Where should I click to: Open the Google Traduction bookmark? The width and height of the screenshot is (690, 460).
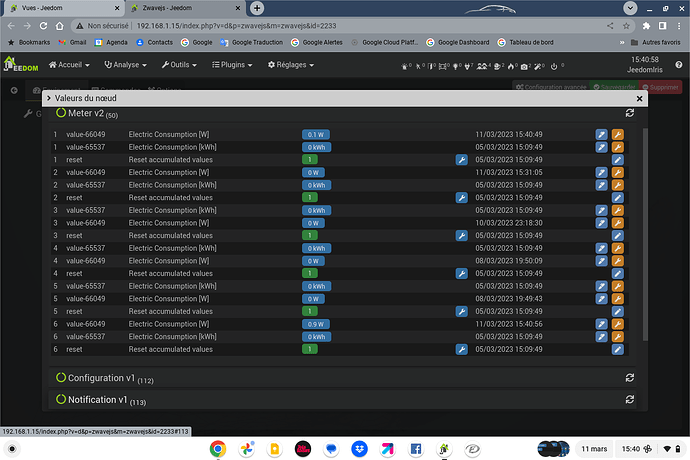(252, 42)
